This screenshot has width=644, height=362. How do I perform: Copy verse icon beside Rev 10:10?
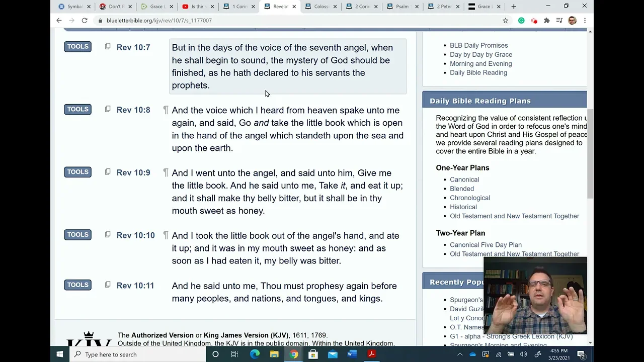pos(108,235)
